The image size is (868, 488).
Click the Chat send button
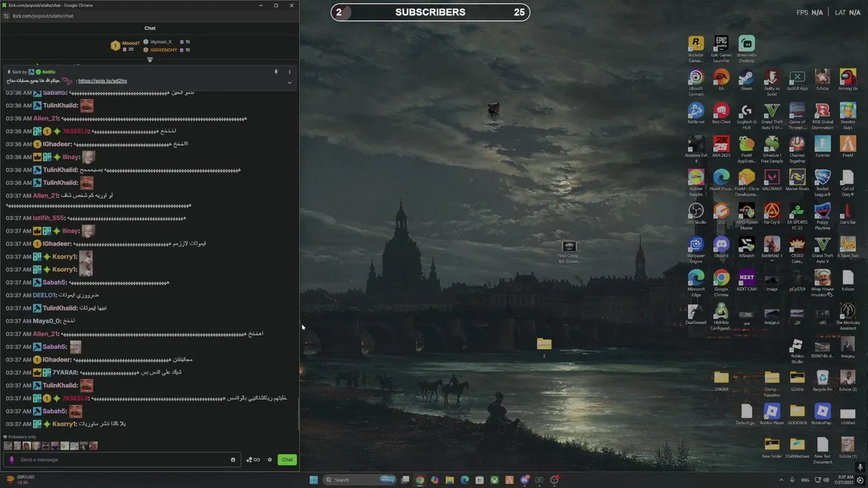[288, 460]
